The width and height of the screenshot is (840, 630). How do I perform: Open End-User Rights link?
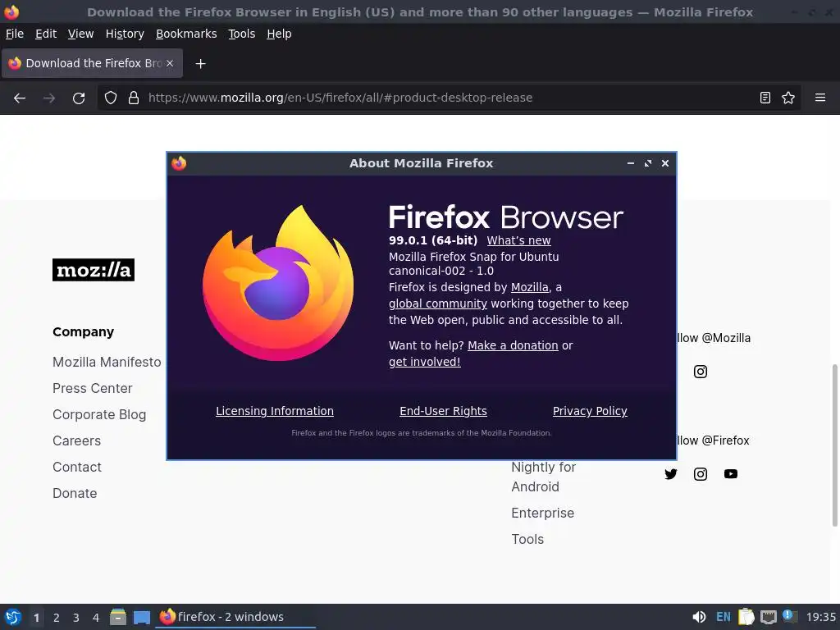443,411
